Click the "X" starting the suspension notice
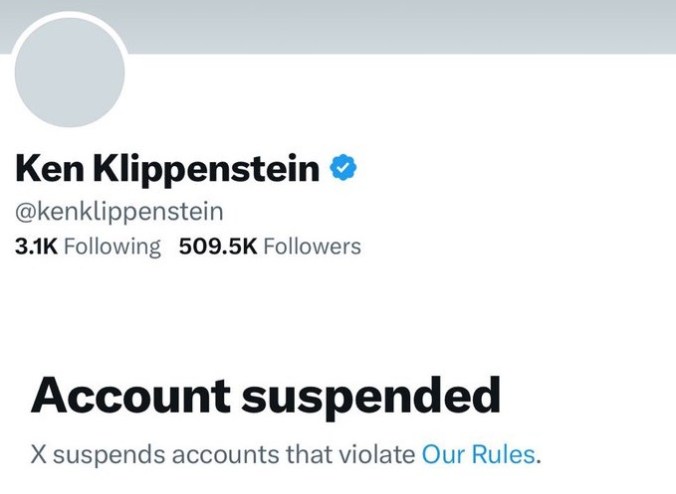Viewport: 676px width, 494px height. (x=39, y=454)
